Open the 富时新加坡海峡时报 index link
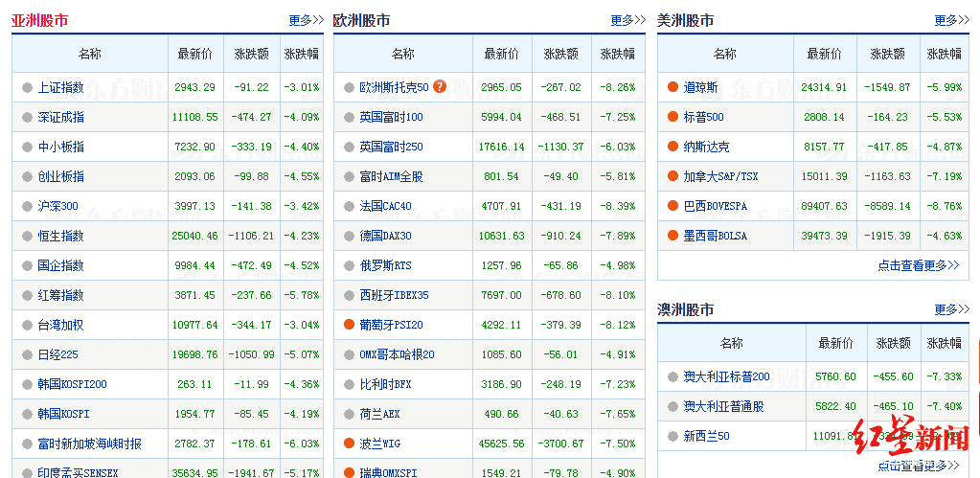The width and height of the screenshot is (980, 478). [89, 444]
